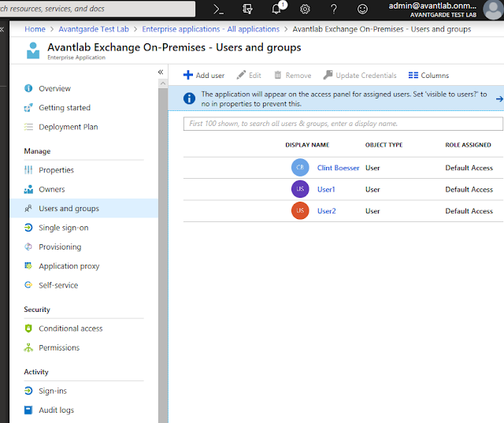The width and height of the screenshot is (504, 423).
Task: Click the Clint Boesser CB avatar
Action: coord(300,167)
